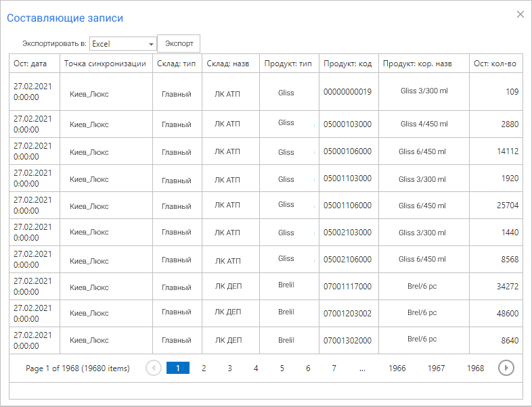Sort by Продукт: тип column header
Image resolution: width=532 pixels, height=407 pixels.
click(289, 64)
